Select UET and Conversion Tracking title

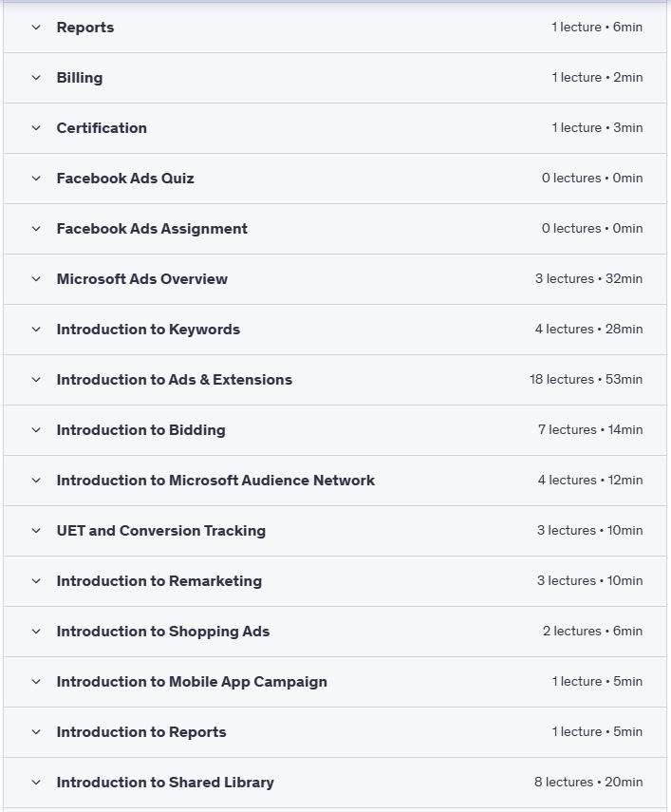tap(160, 531)
